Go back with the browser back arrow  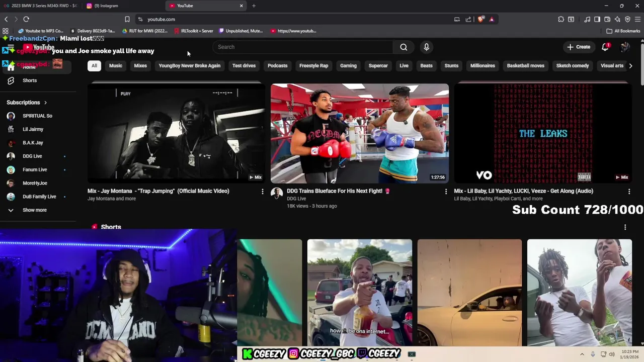[6, 19]
